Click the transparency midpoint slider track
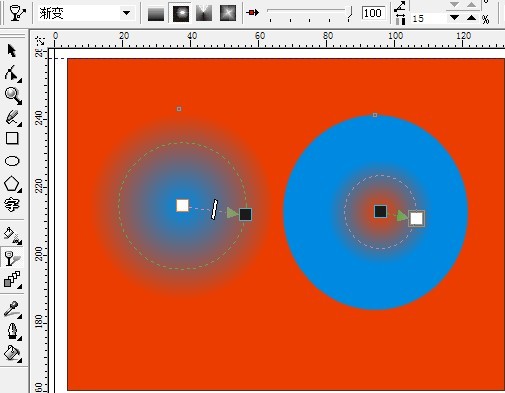Screen dimensions: 505x393 (310, 13)
